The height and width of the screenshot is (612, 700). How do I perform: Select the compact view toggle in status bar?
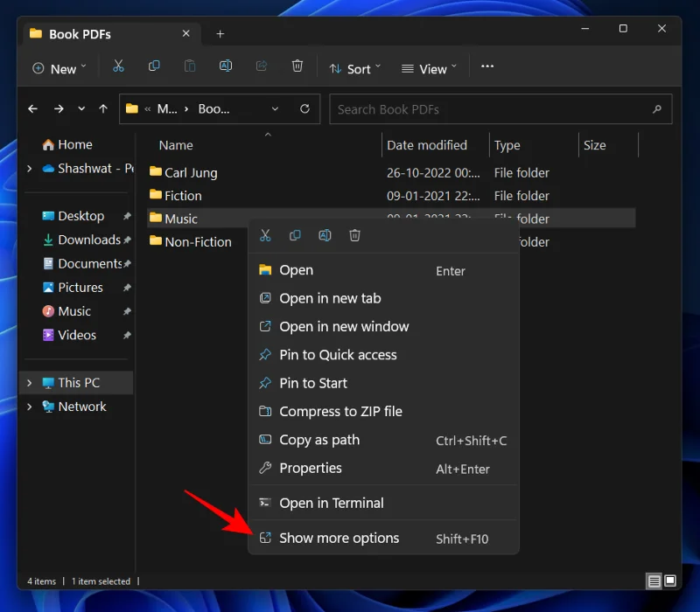point(669,581)
